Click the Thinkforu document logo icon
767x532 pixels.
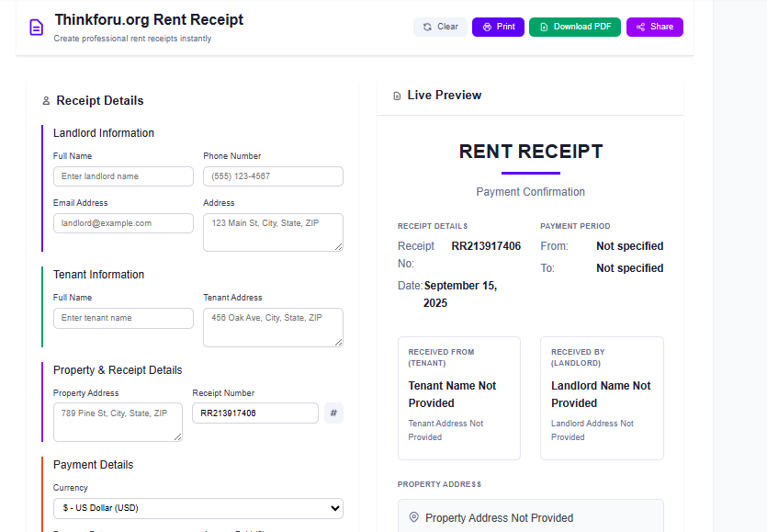point(36,27)
